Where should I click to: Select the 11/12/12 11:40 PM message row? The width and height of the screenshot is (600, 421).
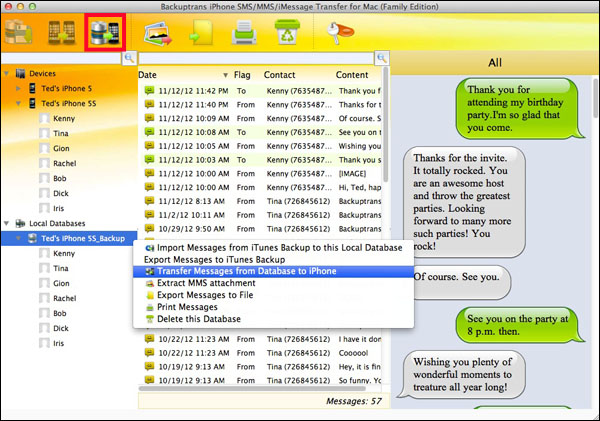(x=262, y=104)
